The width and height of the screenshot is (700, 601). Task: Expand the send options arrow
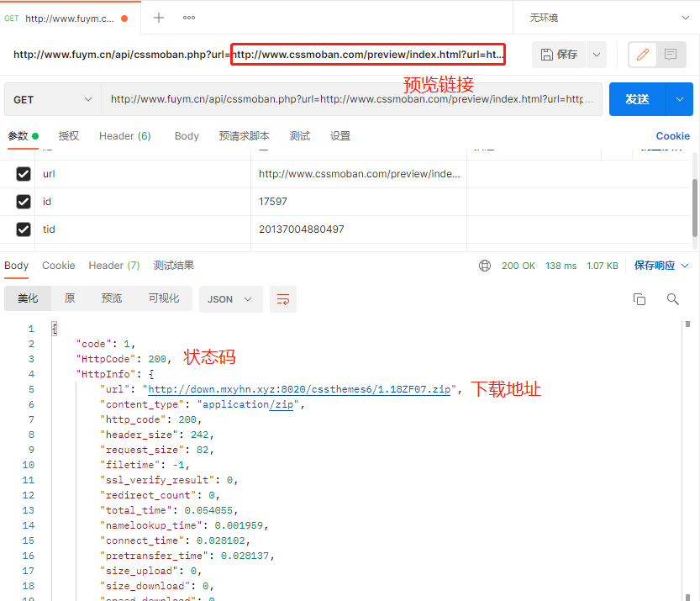(x=680, y=99)
